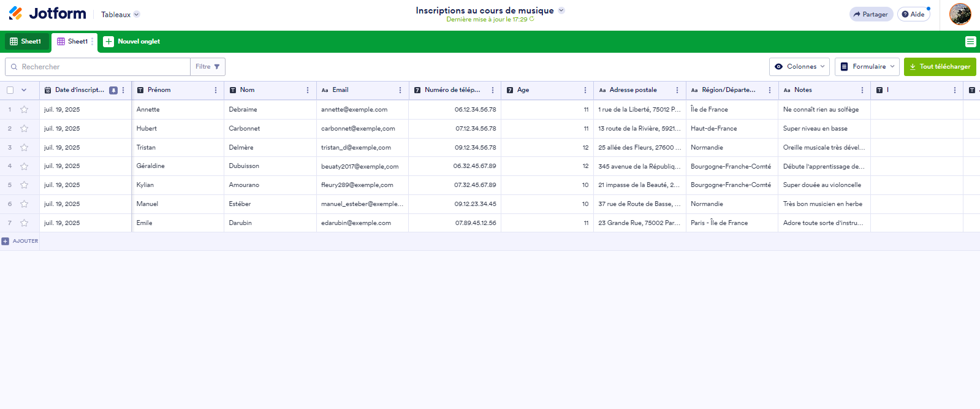Screen dimensions: 980x409
Task: Click the Jotform logo
Action: [47, 13]
